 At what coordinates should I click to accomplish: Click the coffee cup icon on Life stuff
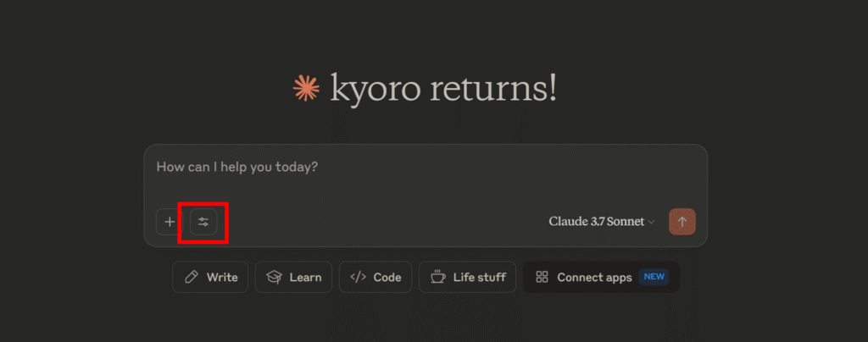(x=438, y=277)
